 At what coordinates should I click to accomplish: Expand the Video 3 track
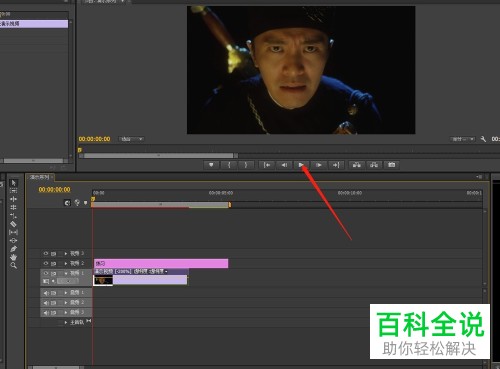click(66, 254)
